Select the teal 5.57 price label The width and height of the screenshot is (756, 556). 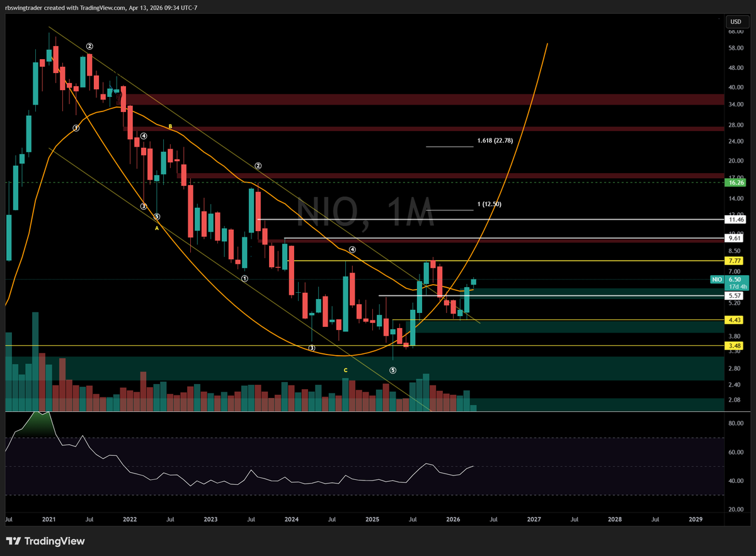click(735, 295)
